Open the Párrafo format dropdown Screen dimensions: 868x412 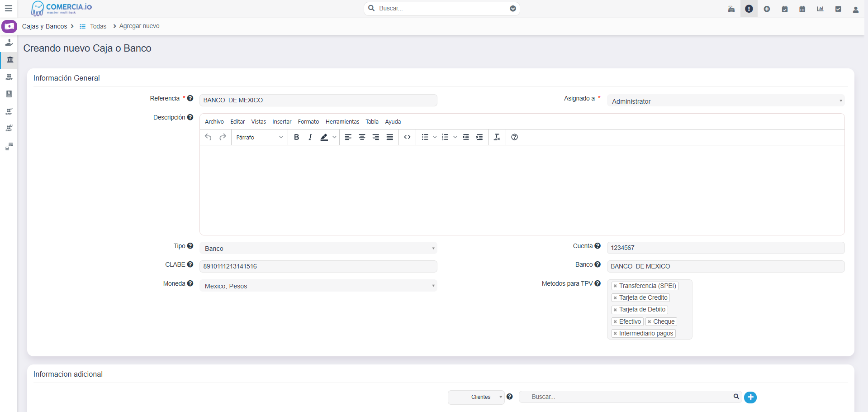pyautogui.click(x=260, y=137)
